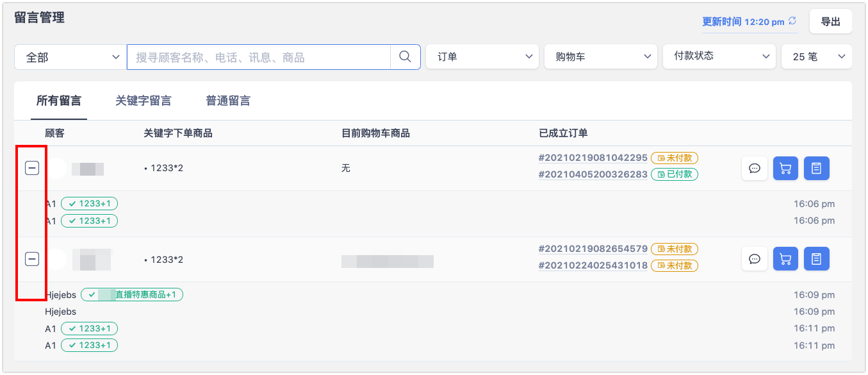Image resolution: width=868 pixels, height=375 pixels.
Task: Click the search magnifier icon
Action: [x=405, y=56]
